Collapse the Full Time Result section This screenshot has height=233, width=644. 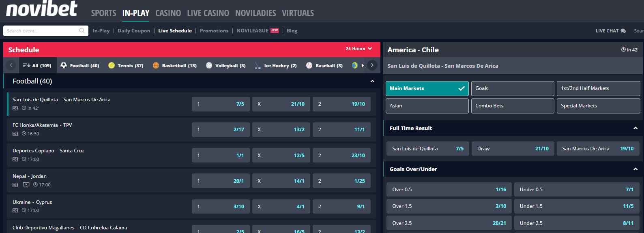coord(635,128)
